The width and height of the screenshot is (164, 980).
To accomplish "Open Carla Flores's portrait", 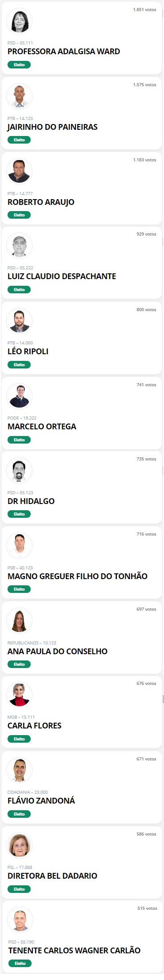I will point(20,695).
